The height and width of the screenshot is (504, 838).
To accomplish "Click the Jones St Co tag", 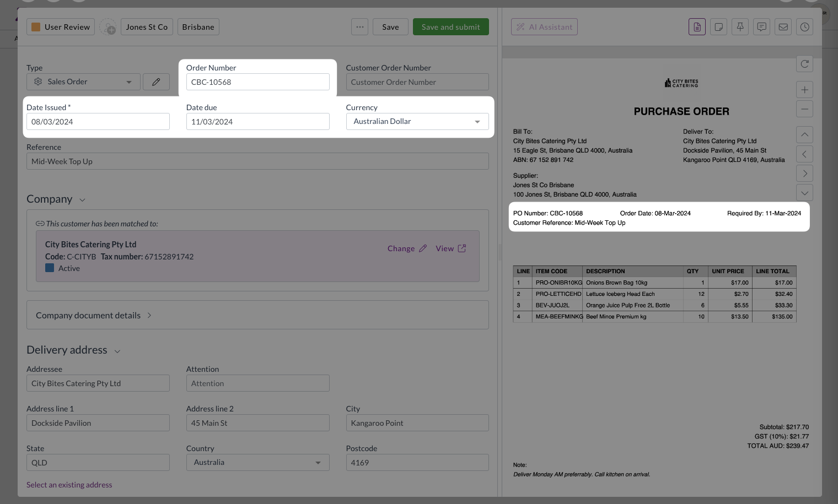I will pos(147,27).
